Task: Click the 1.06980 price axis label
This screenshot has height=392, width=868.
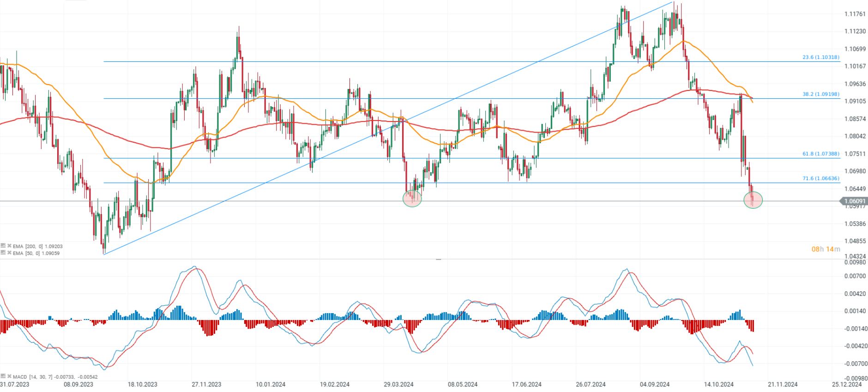Action: click(x=855, y=171)
